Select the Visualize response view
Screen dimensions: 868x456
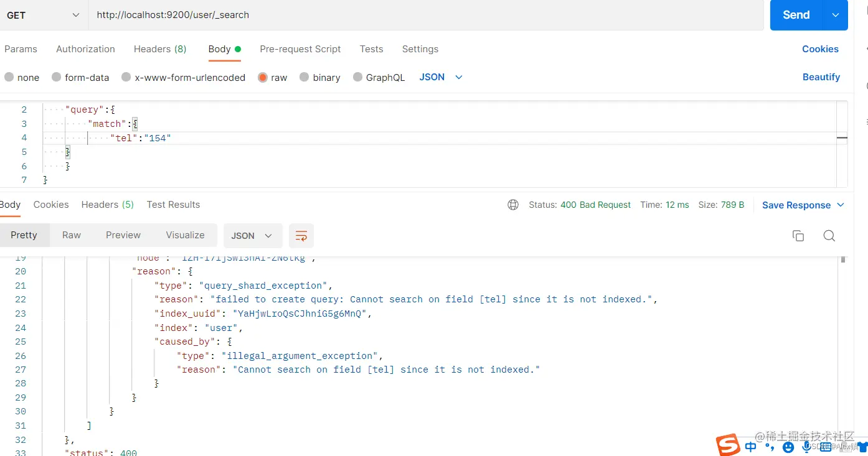pyautogui.click(x=185, y=235)
